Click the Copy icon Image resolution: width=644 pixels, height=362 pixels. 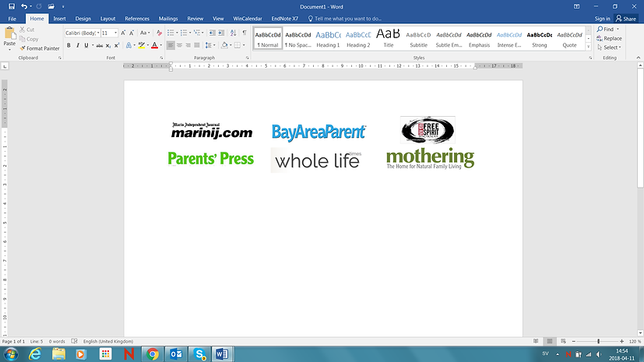click(x=22, y=39)
